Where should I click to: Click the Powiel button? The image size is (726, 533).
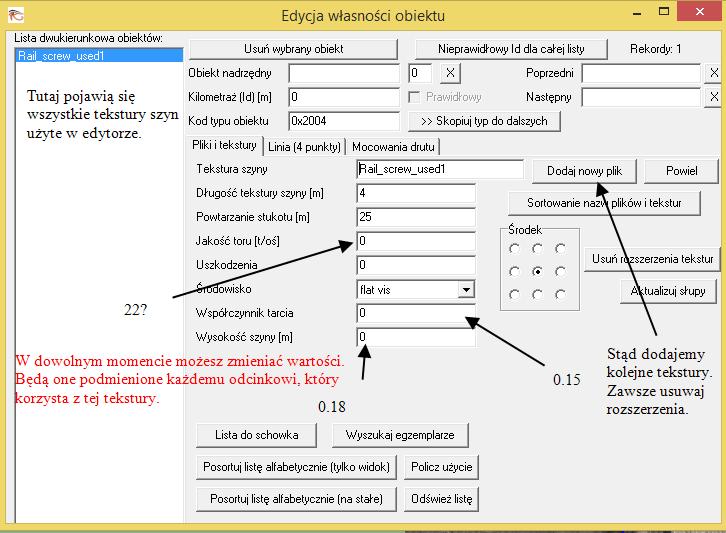682,171
